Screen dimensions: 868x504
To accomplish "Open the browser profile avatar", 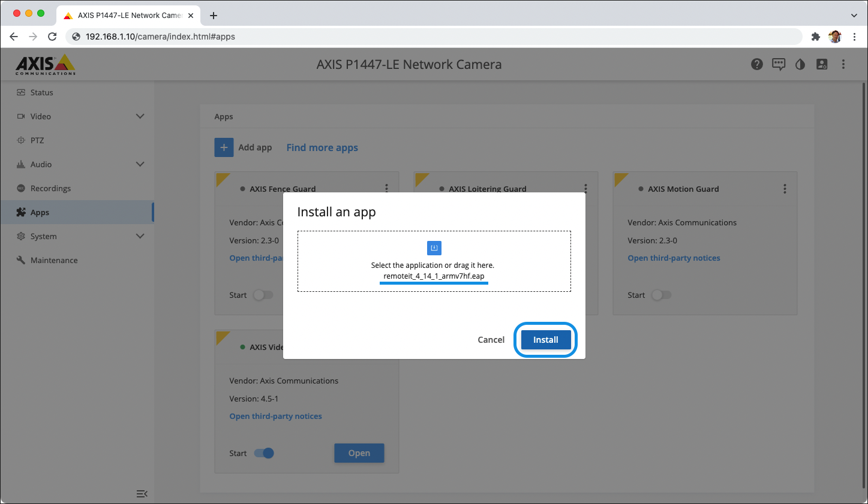I will click(x=835, y=37).
